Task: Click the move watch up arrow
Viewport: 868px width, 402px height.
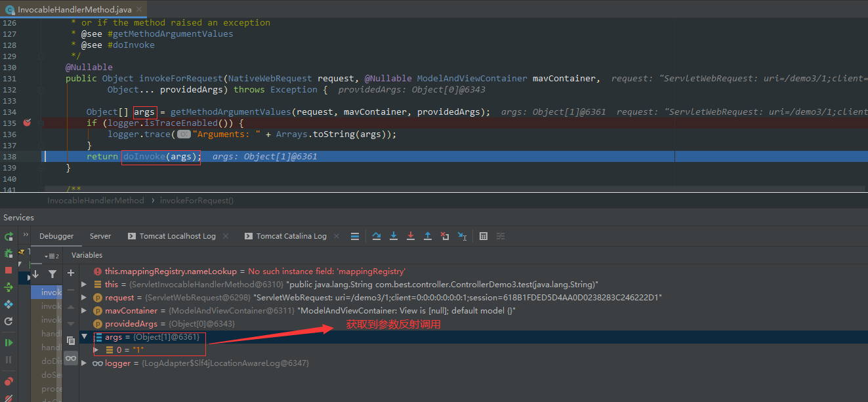Action: (71, 307)
